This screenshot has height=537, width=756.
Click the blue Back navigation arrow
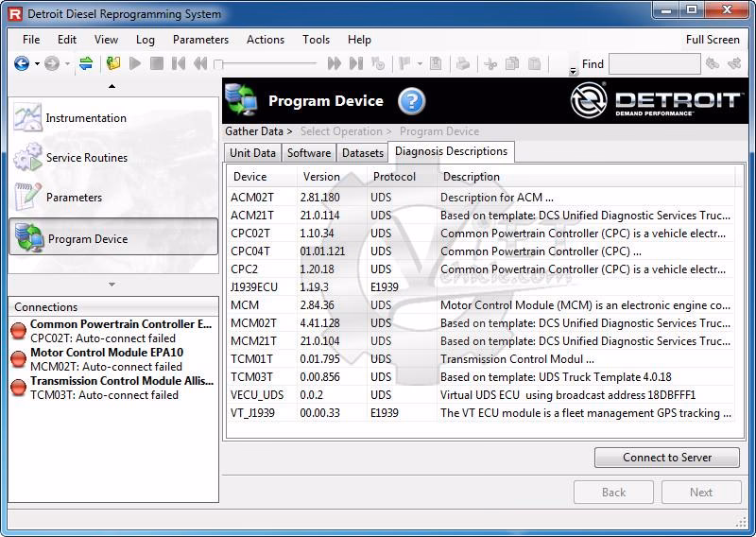point(22,63)
